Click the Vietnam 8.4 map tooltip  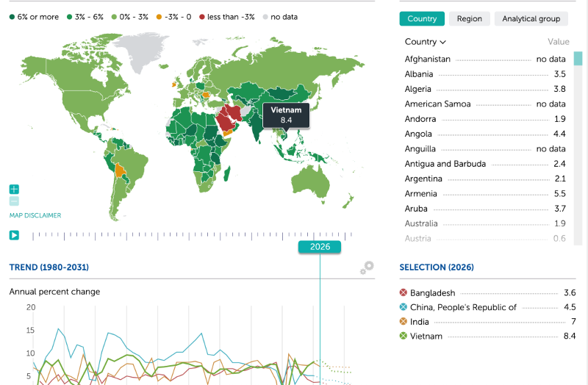286,115
